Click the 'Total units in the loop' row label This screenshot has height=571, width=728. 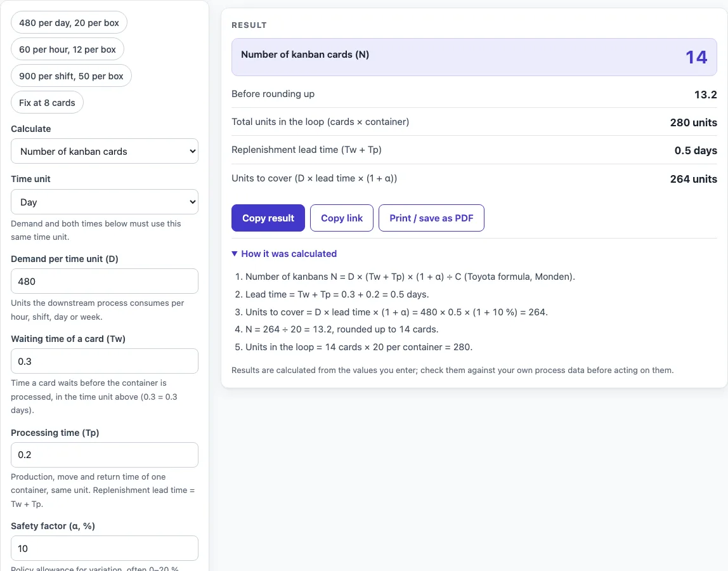click(320, 122)
